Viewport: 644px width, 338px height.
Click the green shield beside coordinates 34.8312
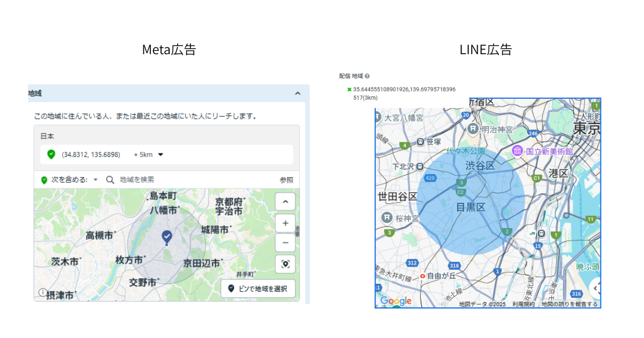(51, 155)
